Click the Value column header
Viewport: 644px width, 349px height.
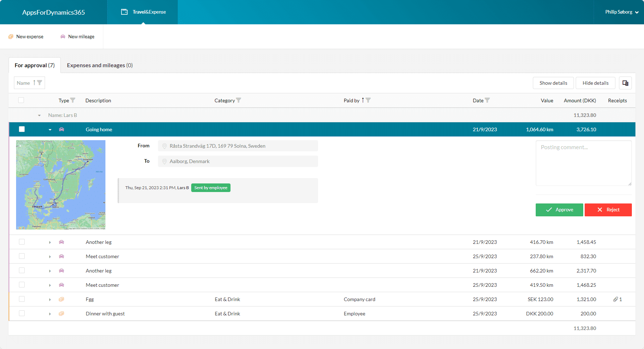click(547, 100)
